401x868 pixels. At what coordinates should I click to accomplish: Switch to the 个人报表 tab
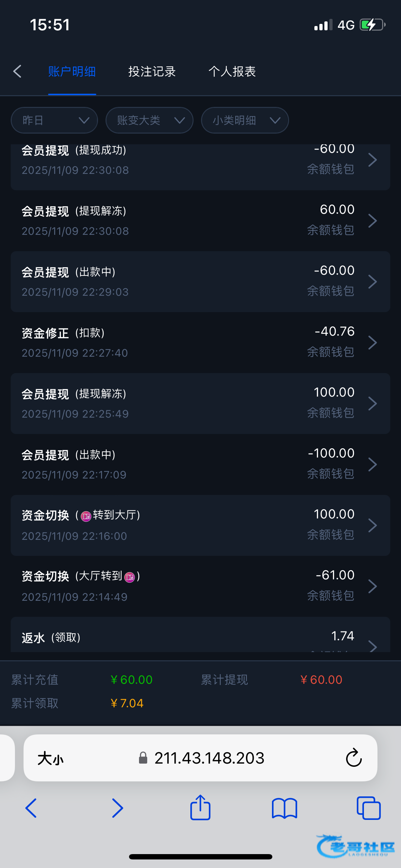pyautogui.click(x=232, y=72)
